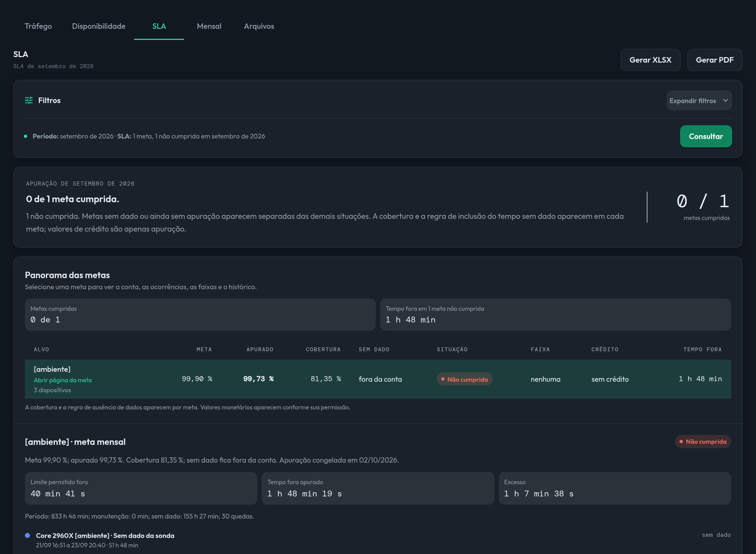This screenshot has height=554, width=756.
Task: Click the ALVO column header
Action: [42, 350]
